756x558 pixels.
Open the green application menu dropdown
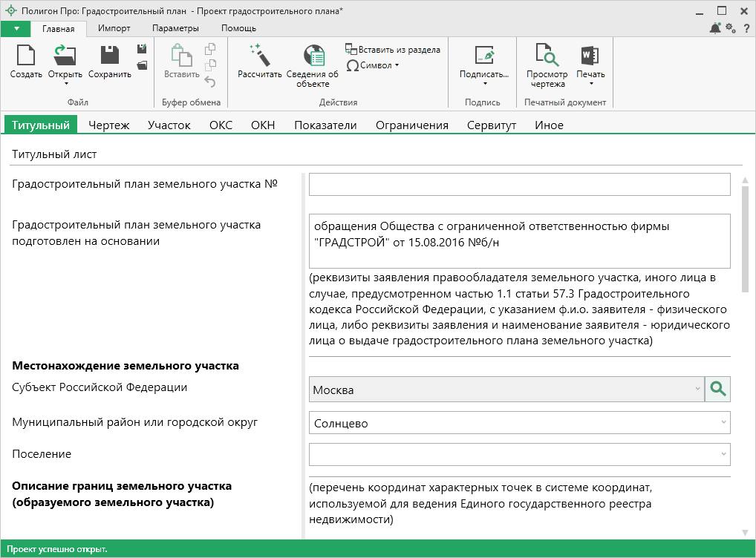click(x=16, y=29)
